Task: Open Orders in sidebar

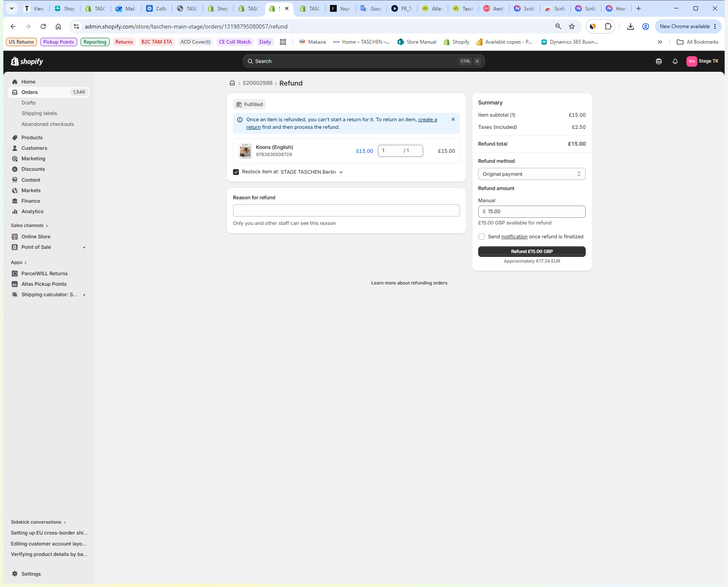Action: 29,92
